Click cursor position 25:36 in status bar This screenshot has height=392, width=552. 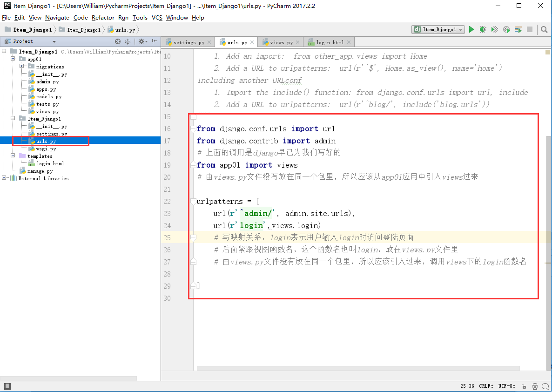click(x=467, y=386)
